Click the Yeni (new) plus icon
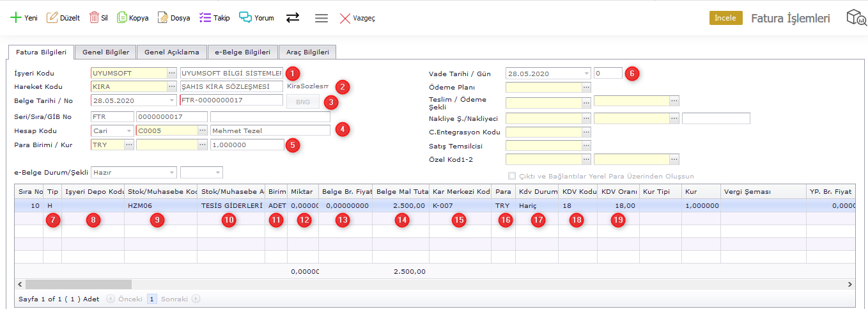This screenshot has width=868, height=309. pyautogui.click(x=15, y=18)
